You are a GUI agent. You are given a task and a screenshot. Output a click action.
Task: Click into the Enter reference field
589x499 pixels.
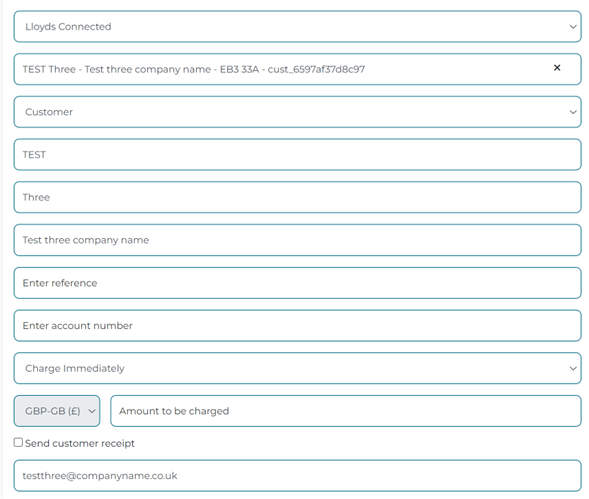tap(298, 283)
